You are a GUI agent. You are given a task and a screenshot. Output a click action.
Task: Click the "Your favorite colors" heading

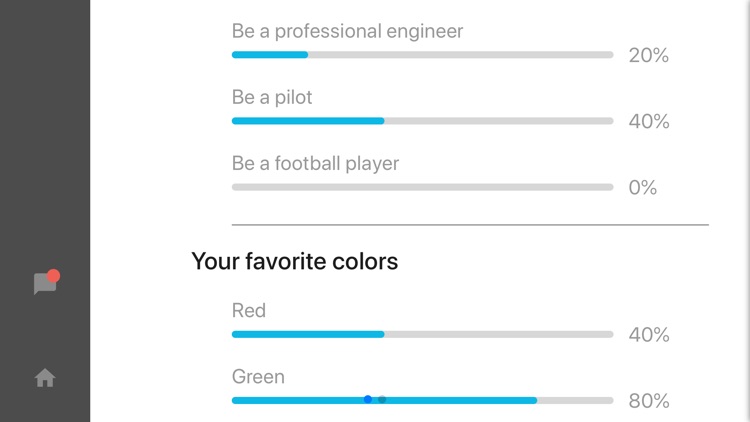(294, 262)
